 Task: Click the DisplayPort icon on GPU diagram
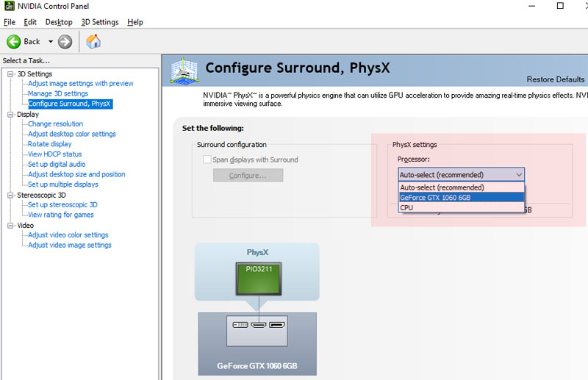coord(277,324)
